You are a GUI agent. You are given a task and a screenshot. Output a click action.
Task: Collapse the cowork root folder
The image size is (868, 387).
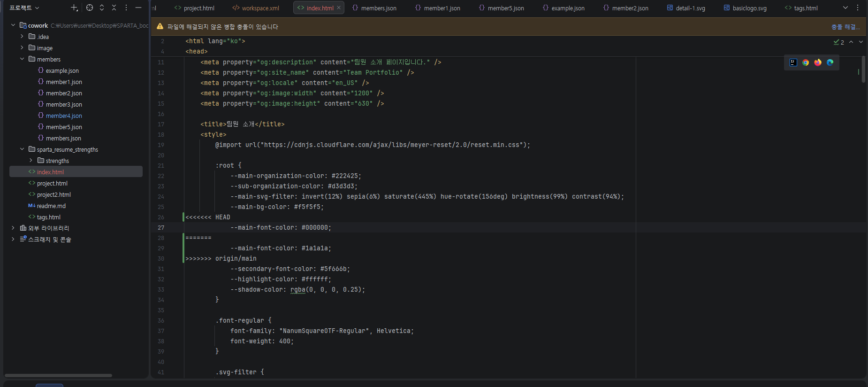tap(13, 25)
